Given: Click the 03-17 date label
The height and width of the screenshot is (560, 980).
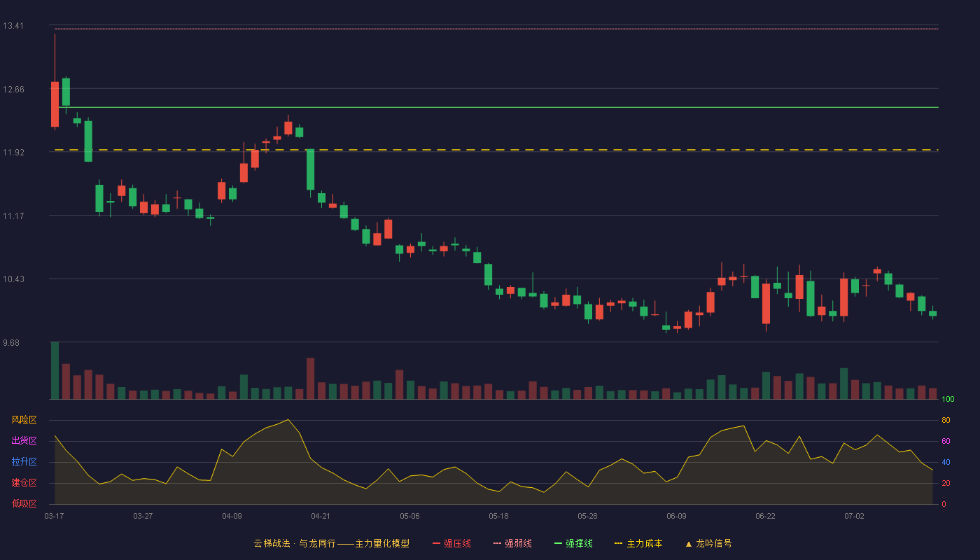Looking at the screenshot, I should [54, 516].
